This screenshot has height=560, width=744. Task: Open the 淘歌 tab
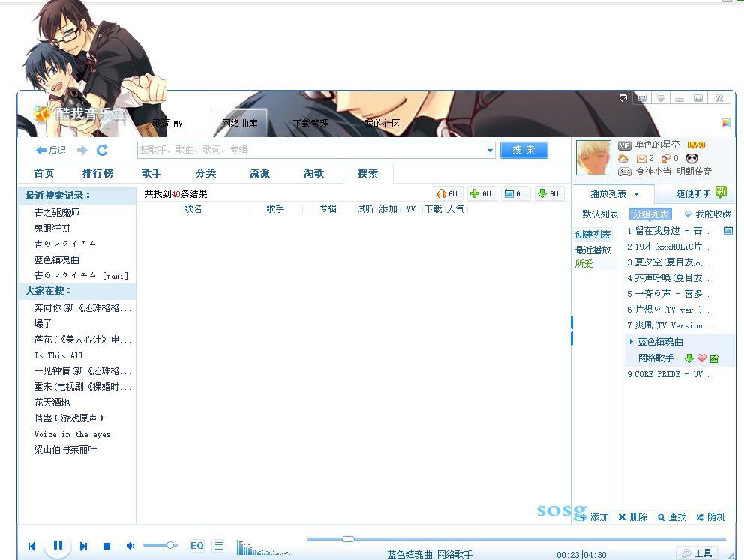pos(314,174)
